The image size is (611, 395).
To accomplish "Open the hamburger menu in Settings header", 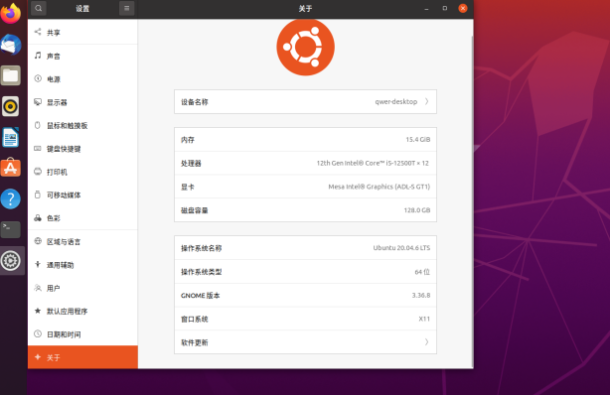I will click(127, 8).
